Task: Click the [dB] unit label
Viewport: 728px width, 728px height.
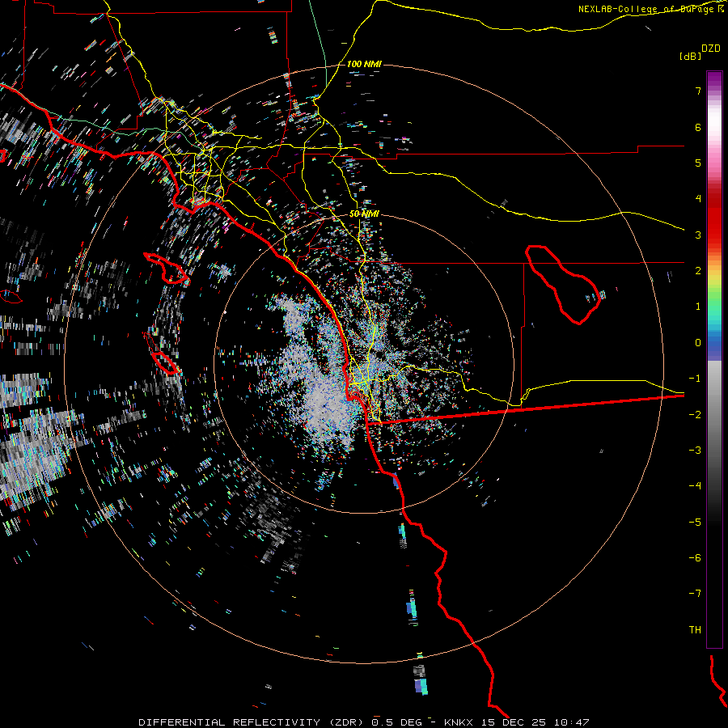Action: (691, 56)
